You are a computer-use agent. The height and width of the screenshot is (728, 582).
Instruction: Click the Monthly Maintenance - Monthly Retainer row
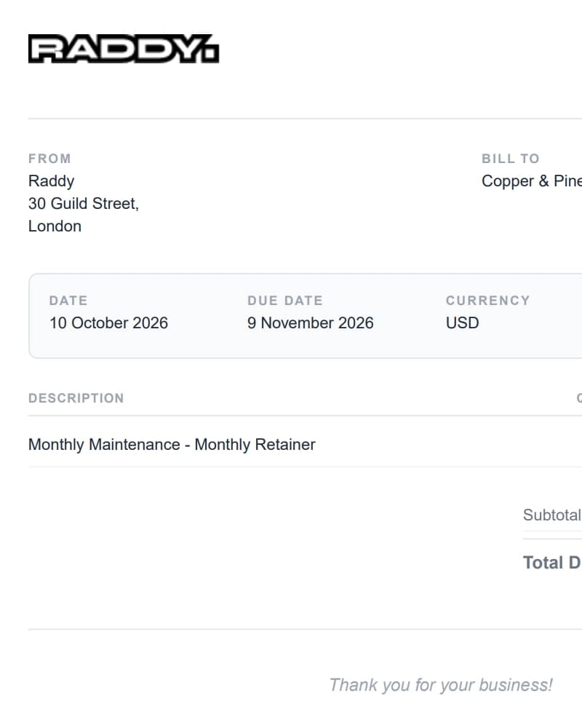coord(305,444)
